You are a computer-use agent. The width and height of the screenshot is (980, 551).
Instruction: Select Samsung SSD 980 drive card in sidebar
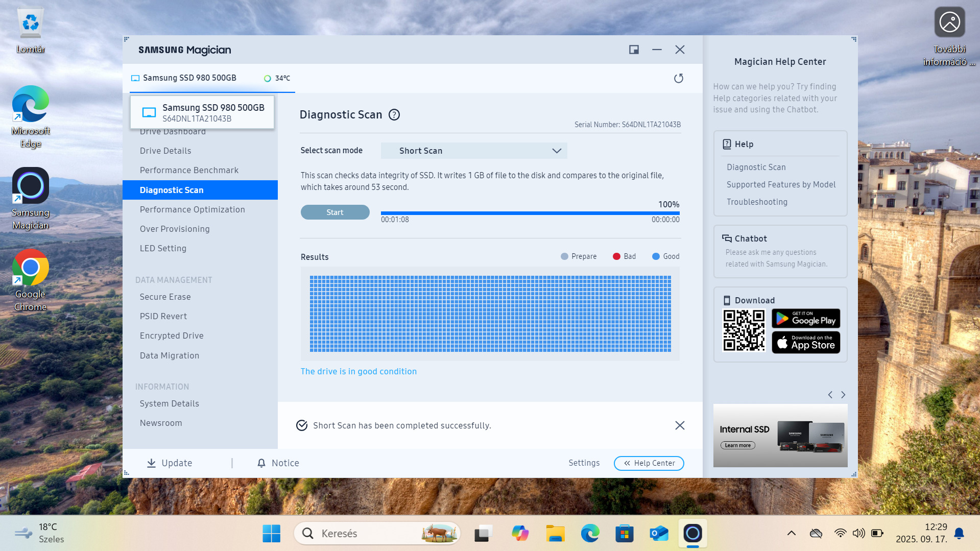coord(202,112)
